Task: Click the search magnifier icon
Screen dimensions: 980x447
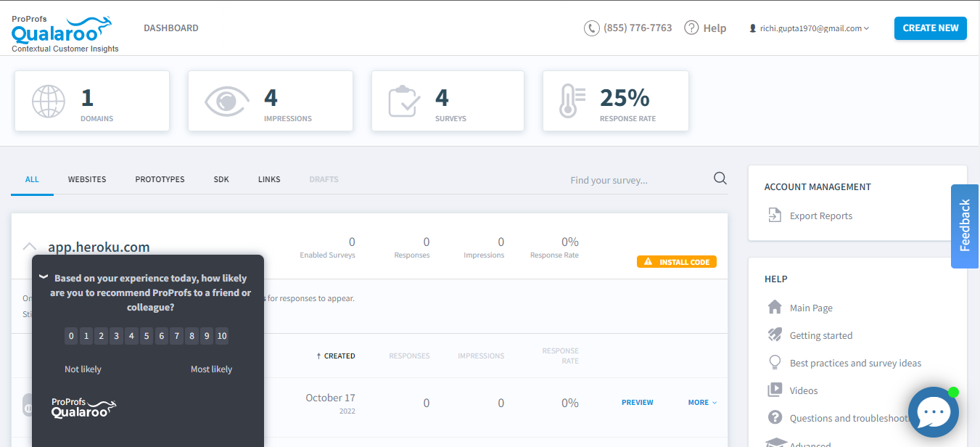Action: pos(720,179)
